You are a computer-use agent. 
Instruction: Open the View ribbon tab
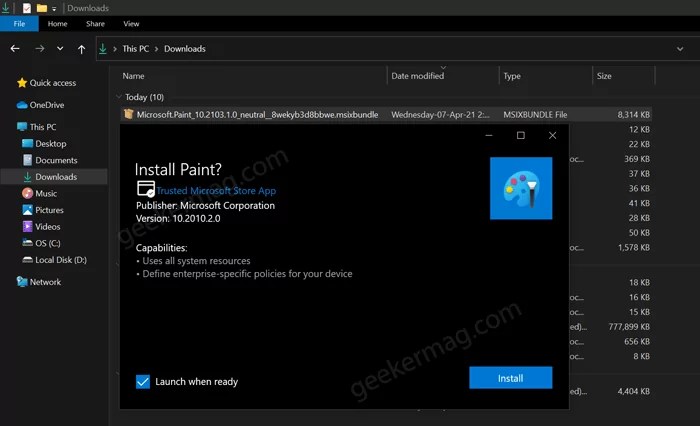131,24
